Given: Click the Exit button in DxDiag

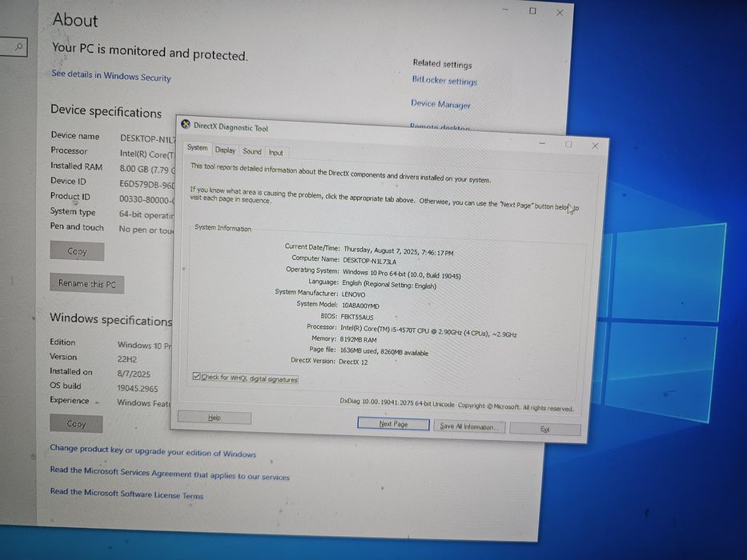Looking at the screenshot, I should click(545, 429).
